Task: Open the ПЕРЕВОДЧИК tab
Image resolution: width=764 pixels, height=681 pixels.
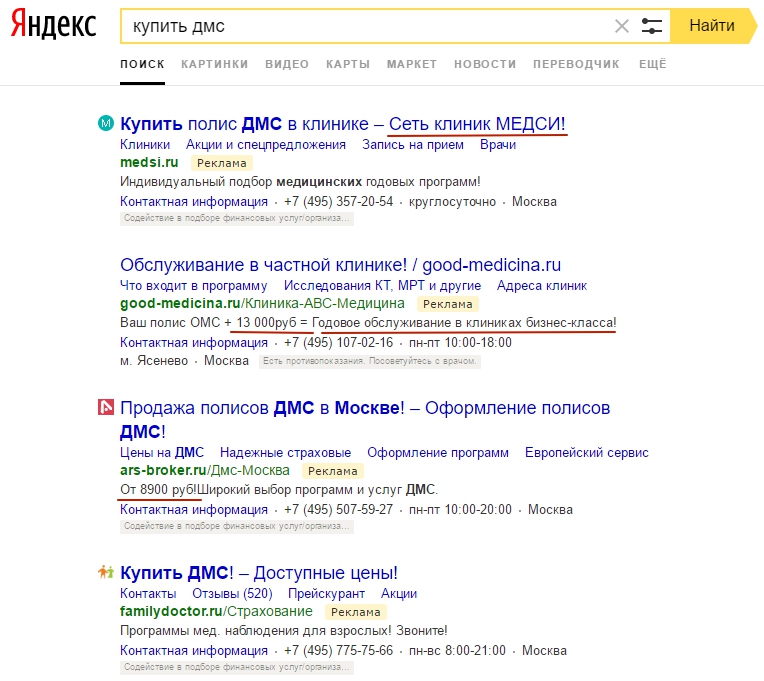Action: coord(576,64)
